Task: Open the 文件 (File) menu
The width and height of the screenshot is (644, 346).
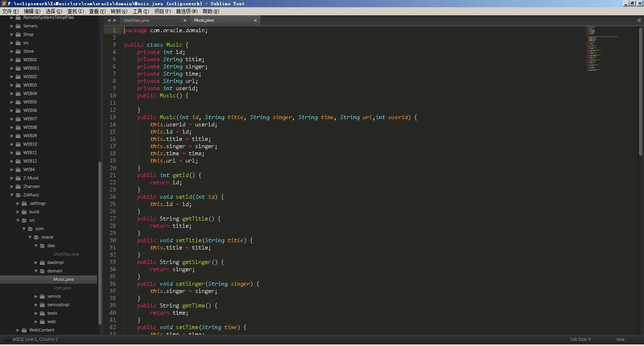Action: [x=10, y=11]
